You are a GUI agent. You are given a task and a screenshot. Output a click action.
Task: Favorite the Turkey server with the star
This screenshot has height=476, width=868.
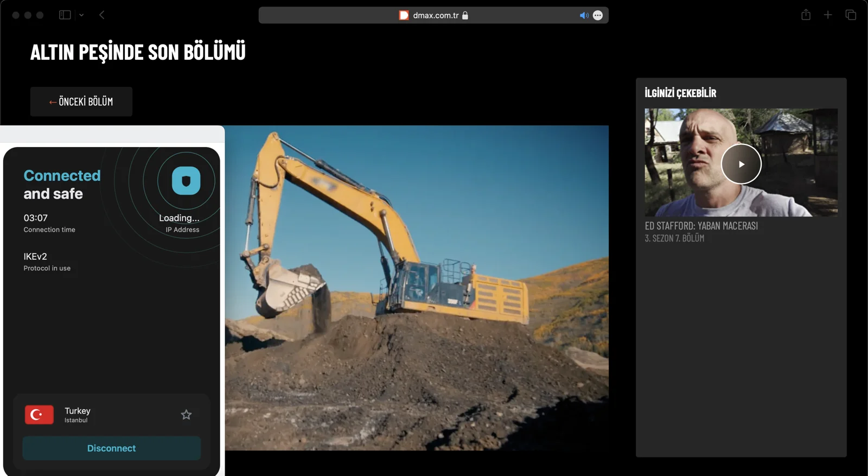coord(186,415)
